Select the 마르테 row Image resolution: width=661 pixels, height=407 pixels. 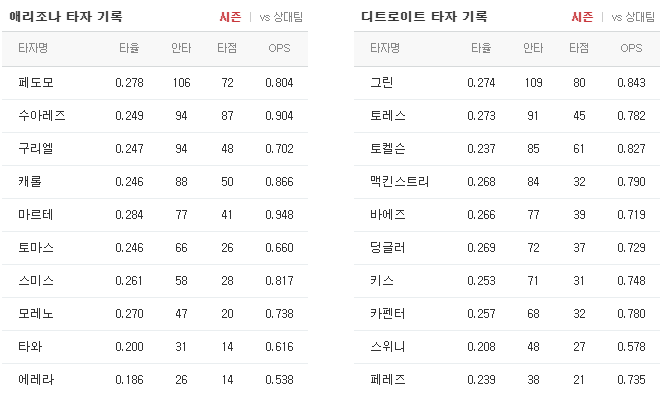coord(155,215)
